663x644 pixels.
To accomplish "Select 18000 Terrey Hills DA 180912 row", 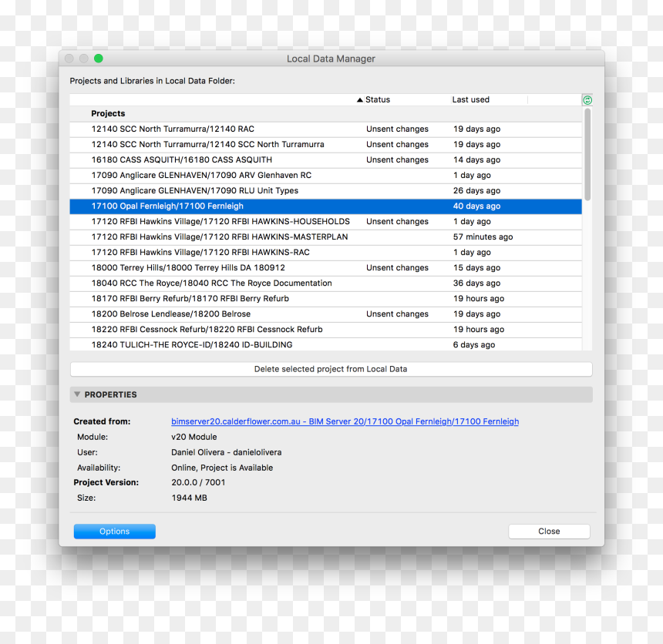I will (x=325, y=268).
